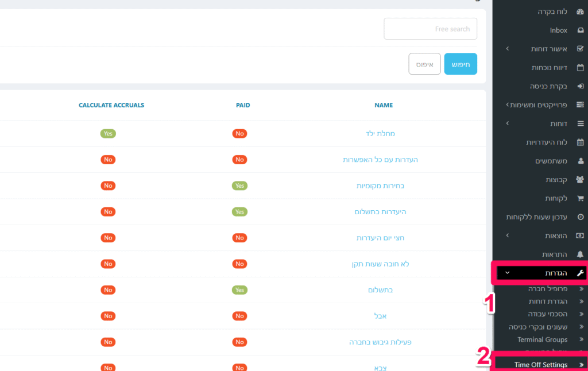Expand the דוחות submenu chevron
Viewport: 588px width, 371px height.
coord(507,123)
